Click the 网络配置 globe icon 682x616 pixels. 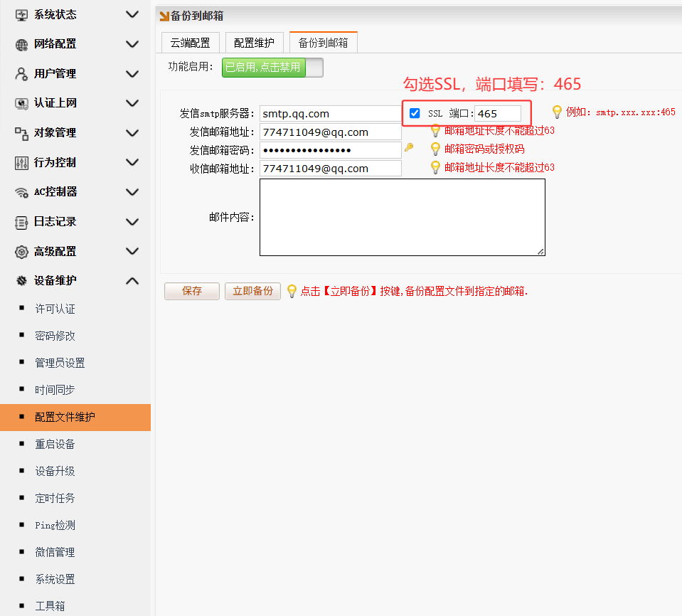pos(21,44)
